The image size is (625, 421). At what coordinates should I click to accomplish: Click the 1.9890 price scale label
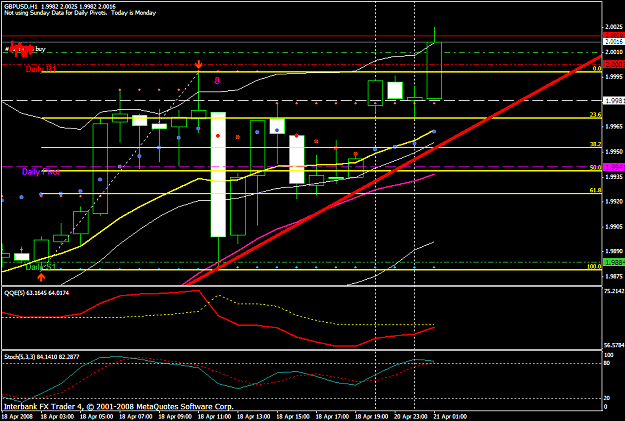coord(614,251)
